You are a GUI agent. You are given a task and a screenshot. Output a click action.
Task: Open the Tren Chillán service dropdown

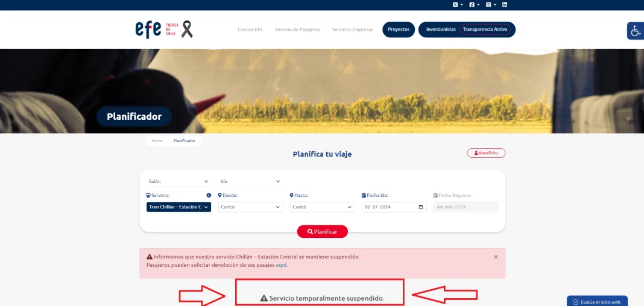click(178, 207)
